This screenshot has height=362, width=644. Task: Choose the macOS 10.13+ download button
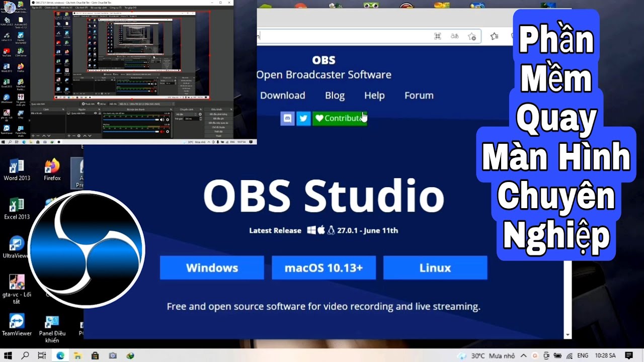(x=324, y=267)
